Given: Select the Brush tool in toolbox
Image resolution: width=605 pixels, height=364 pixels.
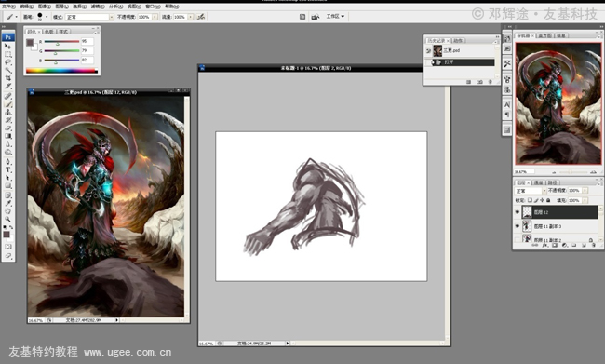Looking at the screenshot, I should 7,104.
